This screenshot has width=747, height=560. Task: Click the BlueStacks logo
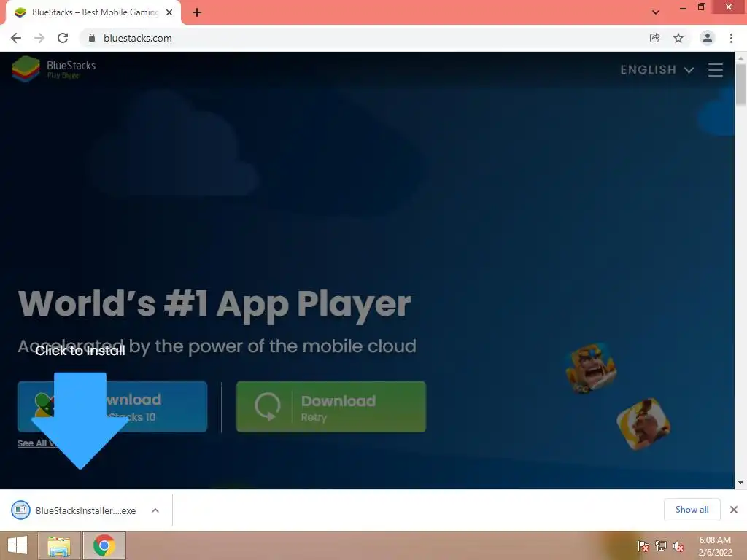(53, 69)
